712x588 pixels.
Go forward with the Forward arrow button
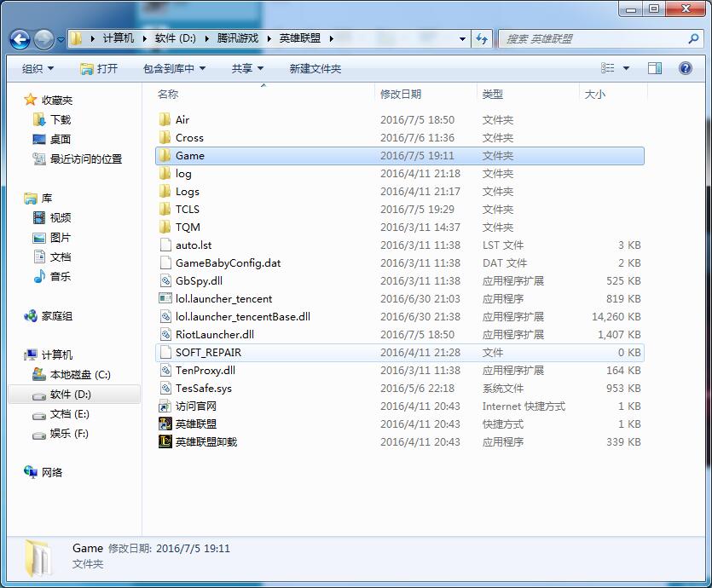pos(44,39)
